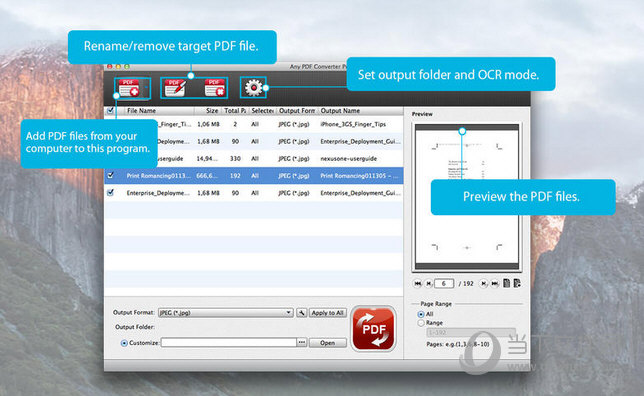Open the Output Format JPEG dropdown
Screen dimensions: 644x396
(225, 313)
